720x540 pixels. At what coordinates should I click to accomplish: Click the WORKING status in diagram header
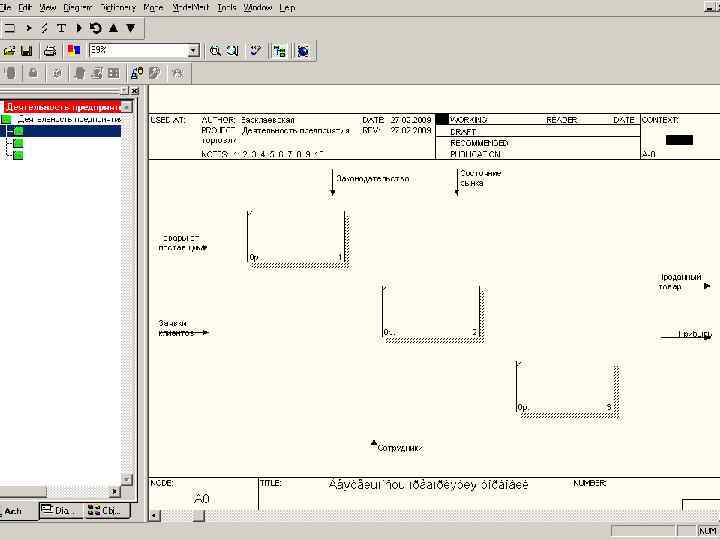[468, 120]
